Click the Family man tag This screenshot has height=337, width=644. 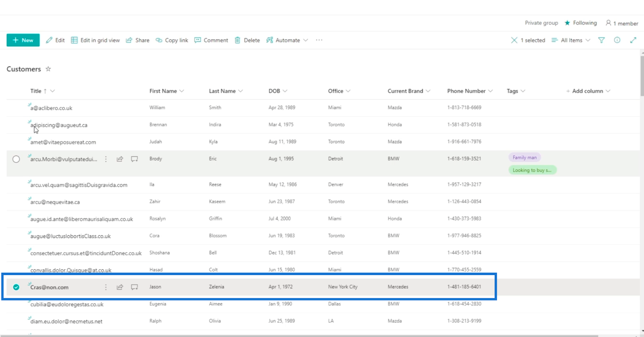point(524,158)
